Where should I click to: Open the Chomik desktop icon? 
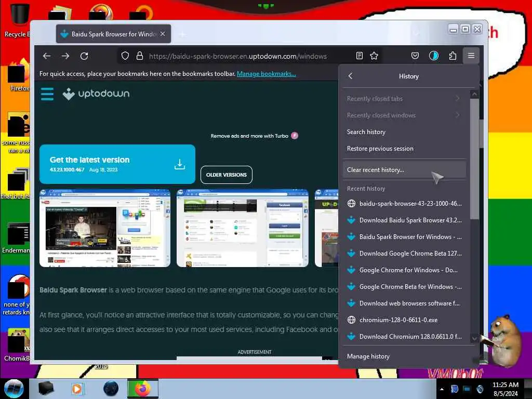[x=17, y=345]
